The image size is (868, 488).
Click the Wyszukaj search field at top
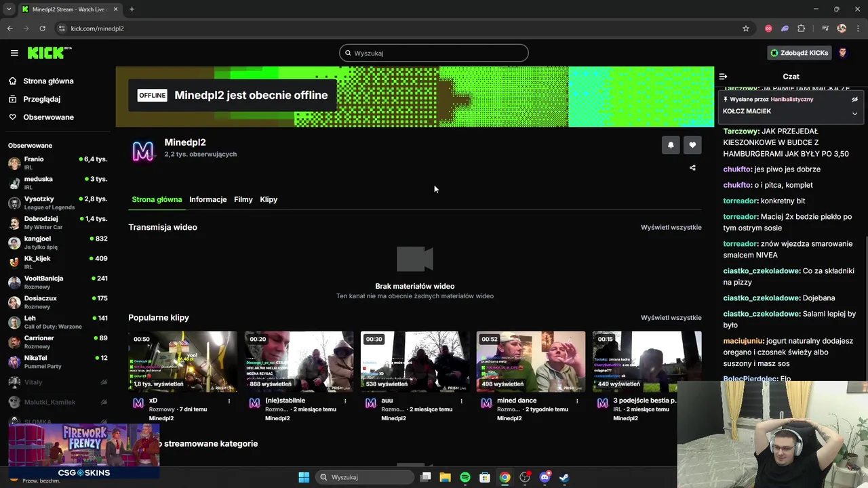point(434,53)
